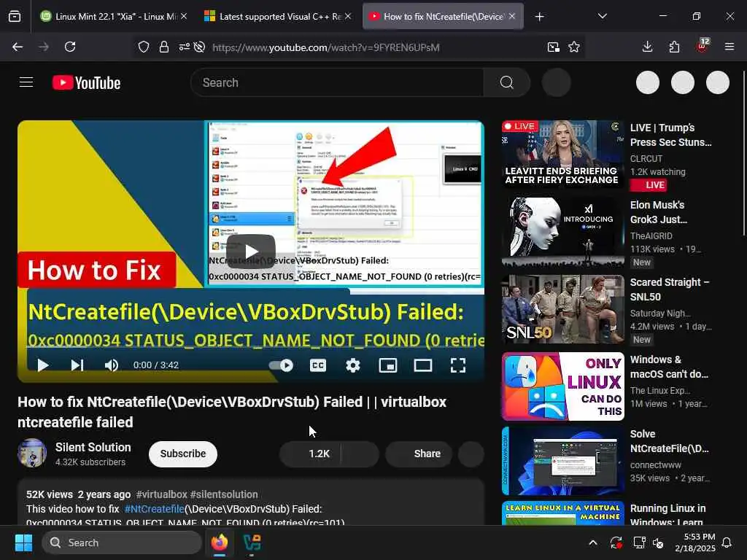Image resolution: width=747 pixels, height=560 pixels.
Task: Switch to the miniplayer
Action: (388, 365)
